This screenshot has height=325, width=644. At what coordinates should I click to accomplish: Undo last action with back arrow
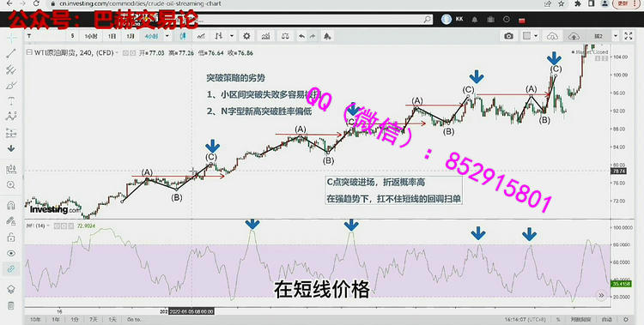pyautogui.click(x=301, y=36)
